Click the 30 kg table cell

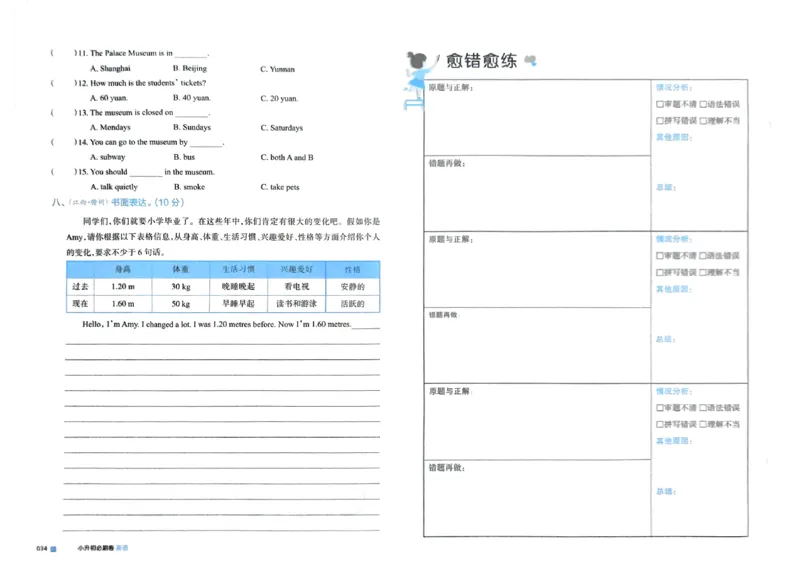[x=181, y=287]
